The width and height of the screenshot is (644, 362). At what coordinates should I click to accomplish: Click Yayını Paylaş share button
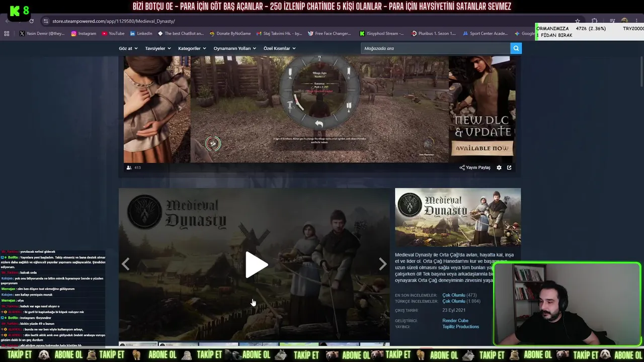(475, 167)
